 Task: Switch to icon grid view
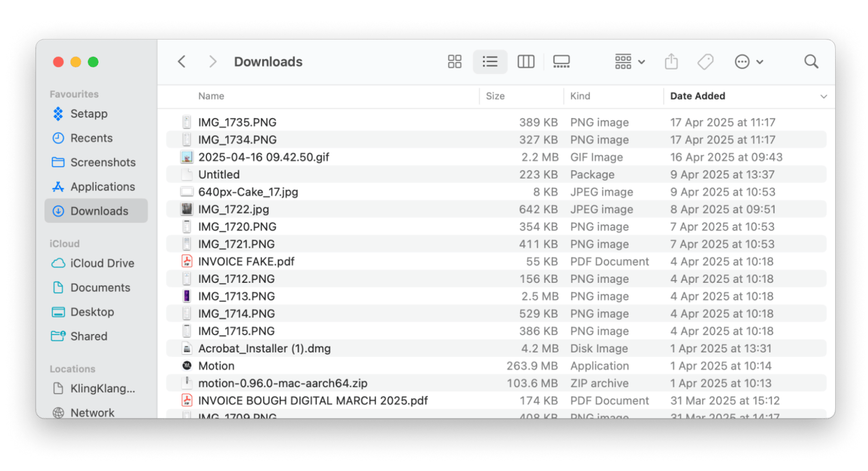[455, 62]
